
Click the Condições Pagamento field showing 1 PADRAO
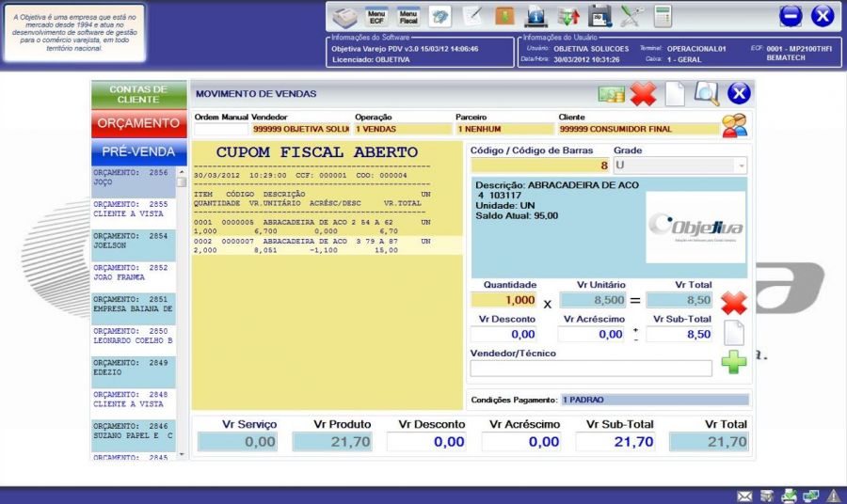click(x=654, y=400)
